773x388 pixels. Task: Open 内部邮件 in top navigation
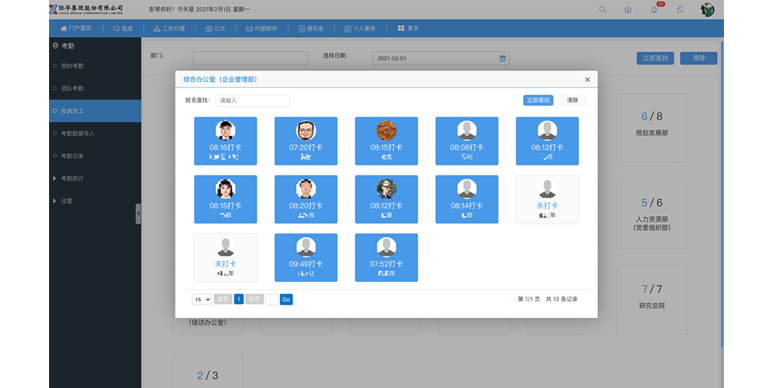pyautogui.click(x=261, y=29)
